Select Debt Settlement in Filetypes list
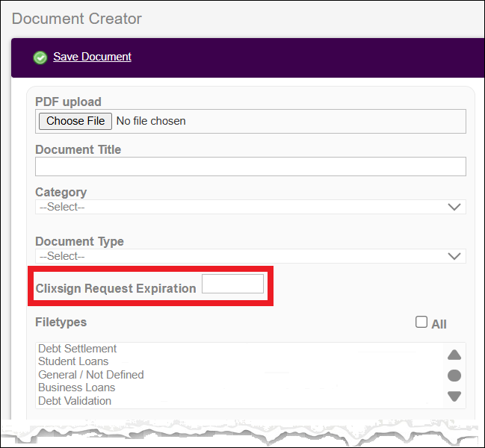The height and width of the screenshot is (448, 485). [x=77, y=349]
